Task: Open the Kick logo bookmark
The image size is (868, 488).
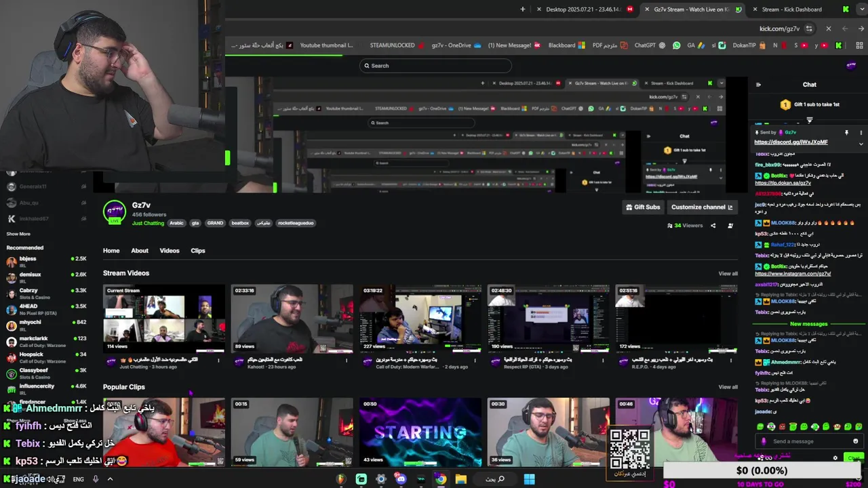Action: (839, 45)
